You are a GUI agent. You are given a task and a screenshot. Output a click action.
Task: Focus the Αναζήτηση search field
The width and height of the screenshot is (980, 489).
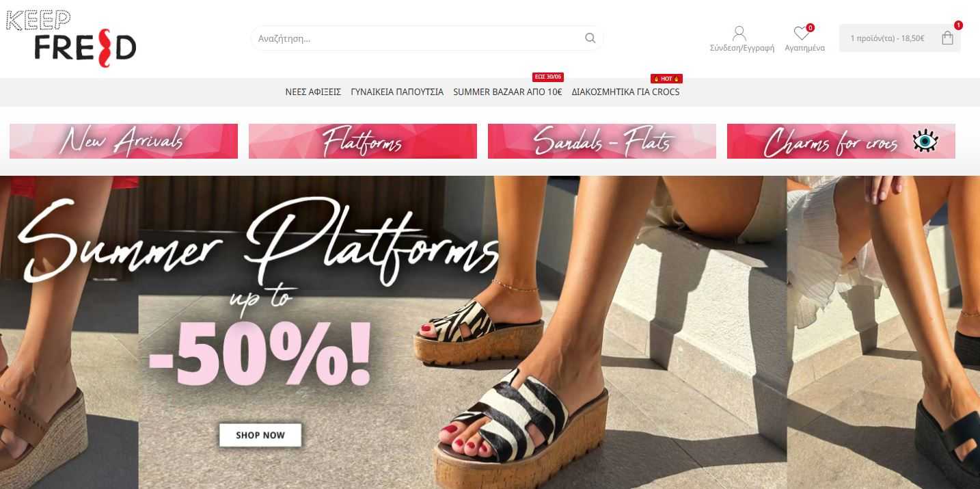point(417,38)
